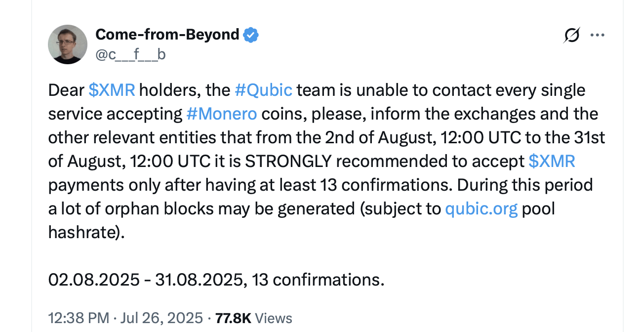Click the 12:38 PM time label
The height and width of the screenshot is (332, 644).
[x=78, y=318]
